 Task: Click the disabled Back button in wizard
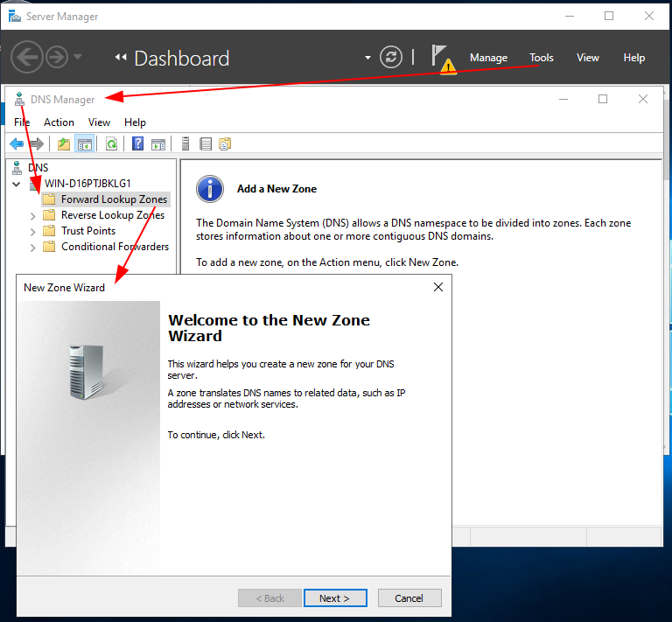point(269,598)
